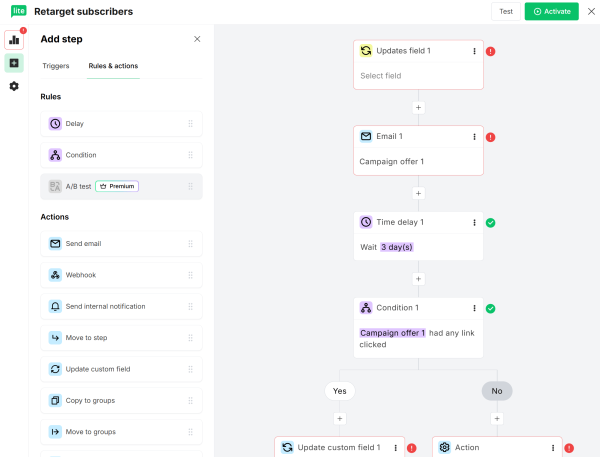Select the Yes branch label

pyautogui.click(x=340, y=391)
